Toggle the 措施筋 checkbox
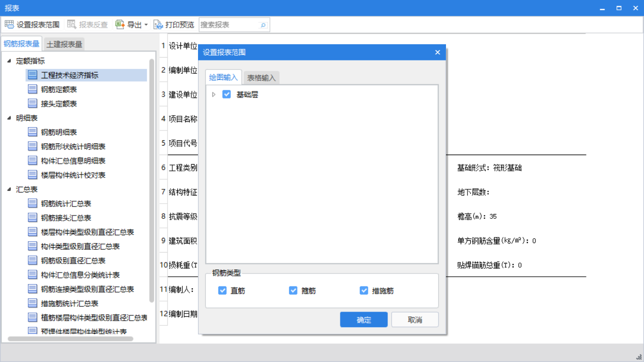 point(364,290)
